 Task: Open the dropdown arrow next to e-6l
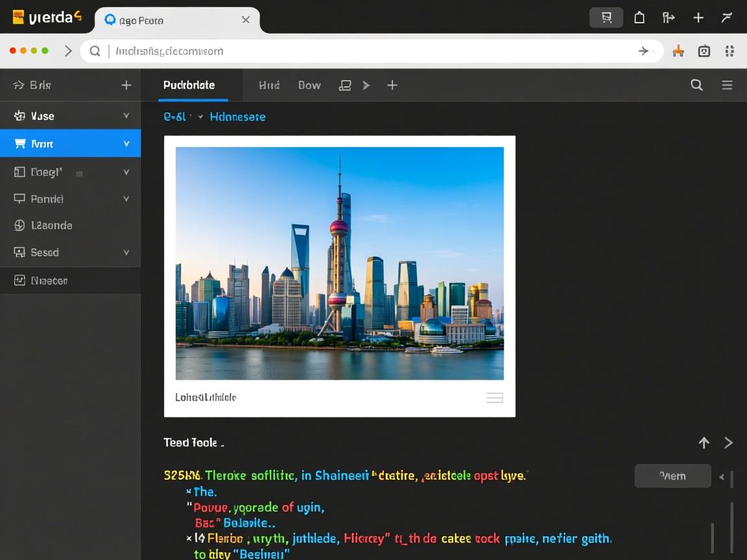(200, 117)
